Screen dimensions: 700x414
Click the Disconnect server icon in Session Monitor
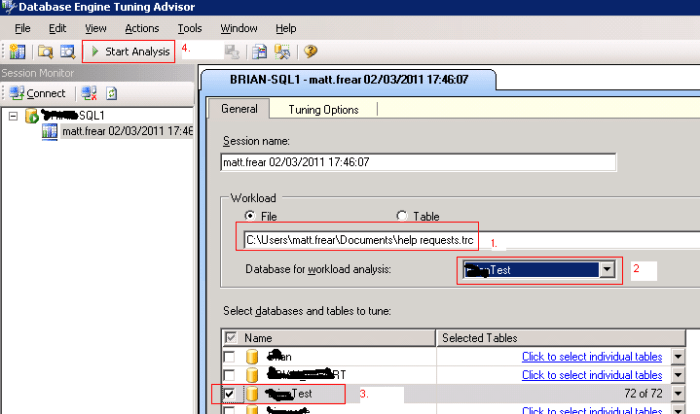click(89, 93)
